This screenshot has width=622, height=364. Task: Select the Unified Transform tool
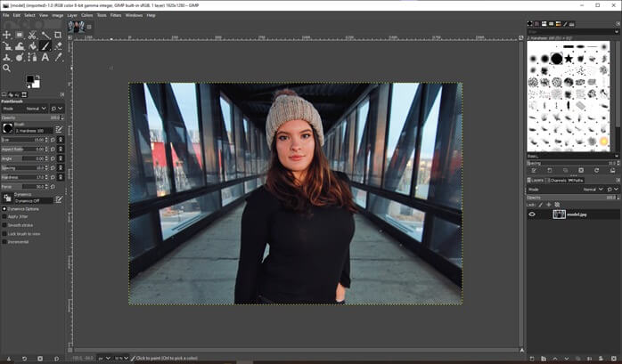[7, 46]
